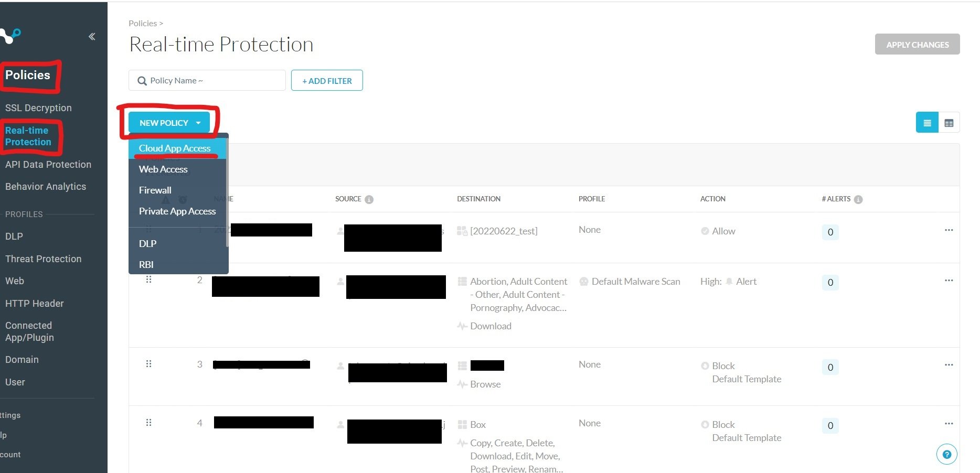
Task: Click the Box destination app icon
Action: [462, 424]
